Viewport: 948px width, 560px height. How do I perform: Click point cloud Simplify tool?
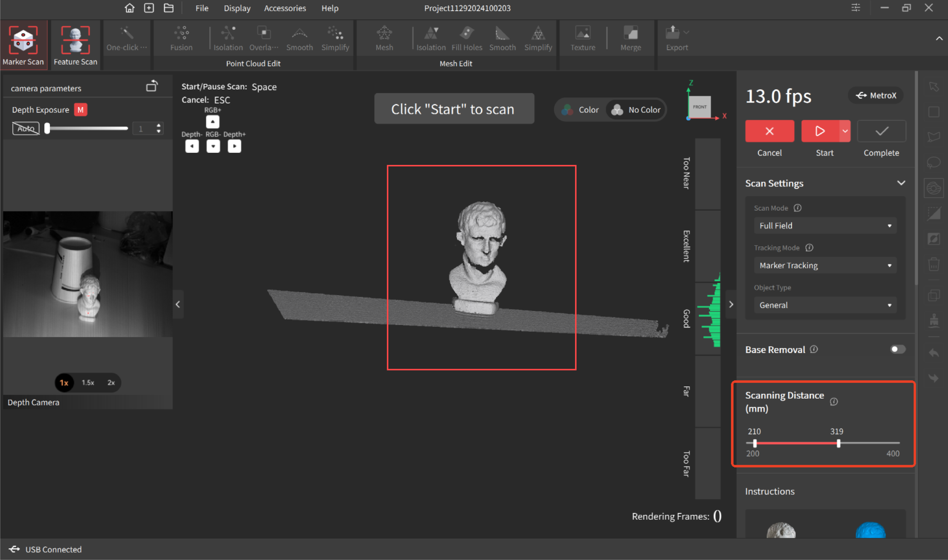pyautogui.click(x=335, y=38)
